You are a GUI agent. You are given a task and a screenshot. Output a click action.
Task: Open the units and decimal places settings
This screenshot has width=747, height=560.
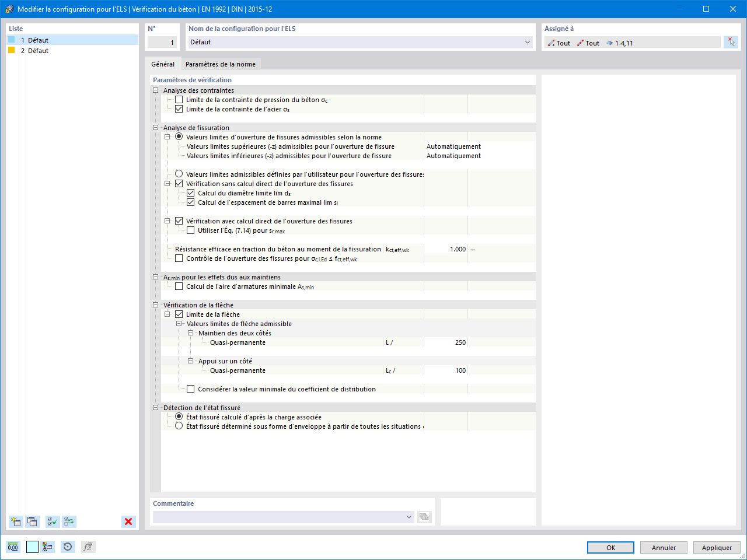coord(13,547)
